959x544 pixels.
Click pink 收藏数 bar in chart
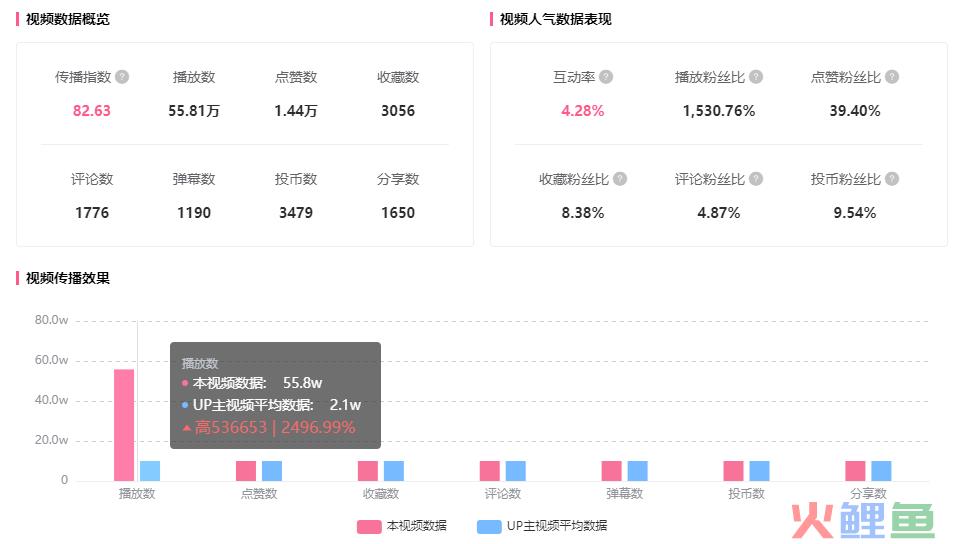368,471
